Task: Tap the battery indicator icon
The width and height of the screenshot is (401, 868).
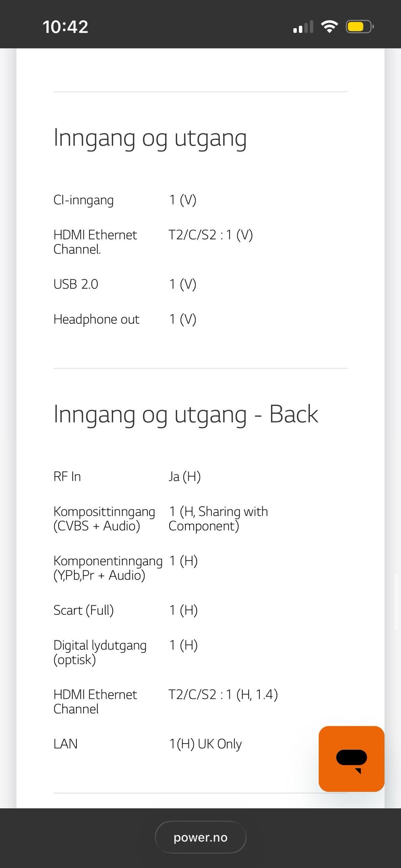Action: 359,27
